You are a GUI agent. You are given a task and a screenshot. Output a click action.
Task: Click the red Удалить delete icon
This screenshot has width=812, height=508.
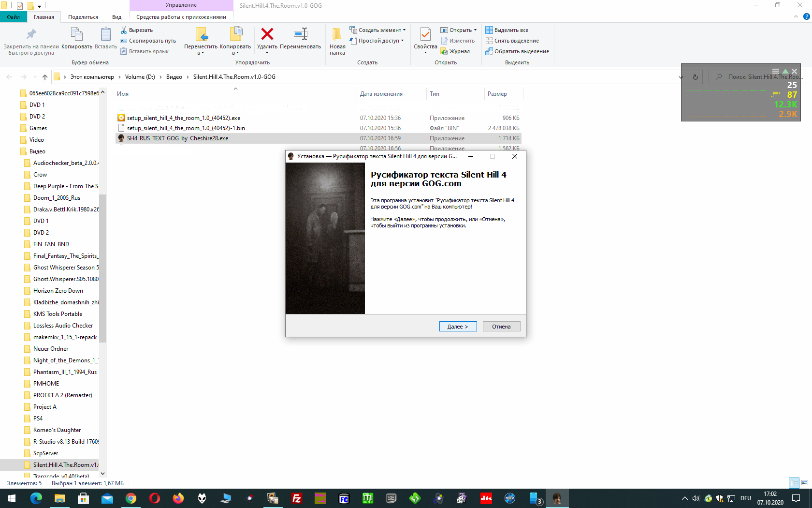pyautogui.click(x=267, y=34)
